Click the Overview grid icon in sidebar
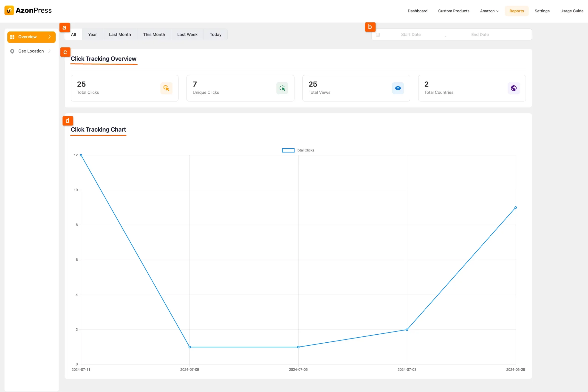This screenshot has height=392, width=588. tap(12, 37)
